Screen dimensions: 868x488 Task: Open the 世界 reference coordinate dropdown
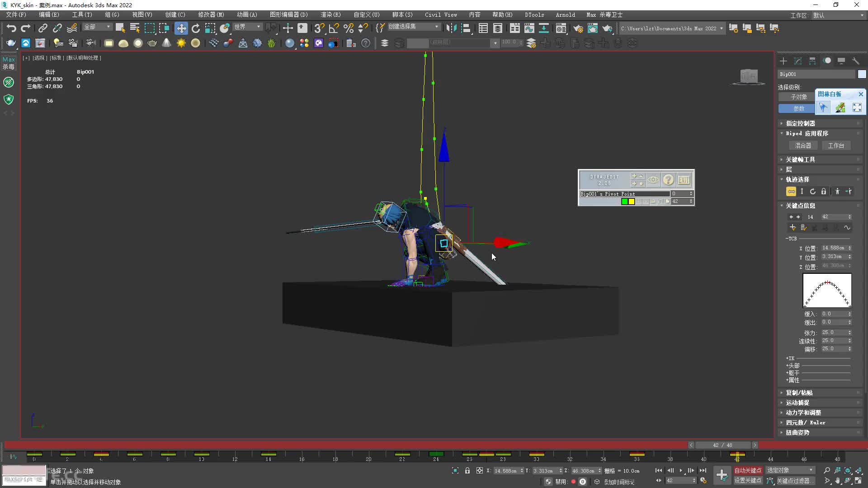[x=247, y=27]
